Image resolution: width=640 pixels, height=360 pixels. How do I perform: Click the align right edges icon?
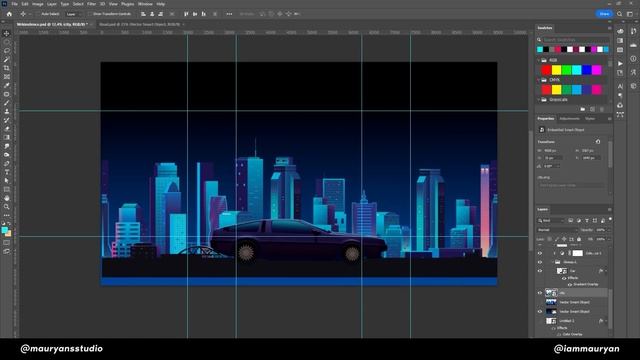160,14
